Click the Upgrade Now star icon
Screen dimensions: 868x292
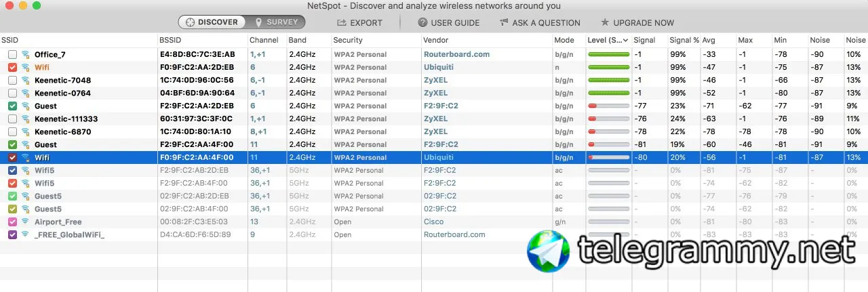coord(605,22)
